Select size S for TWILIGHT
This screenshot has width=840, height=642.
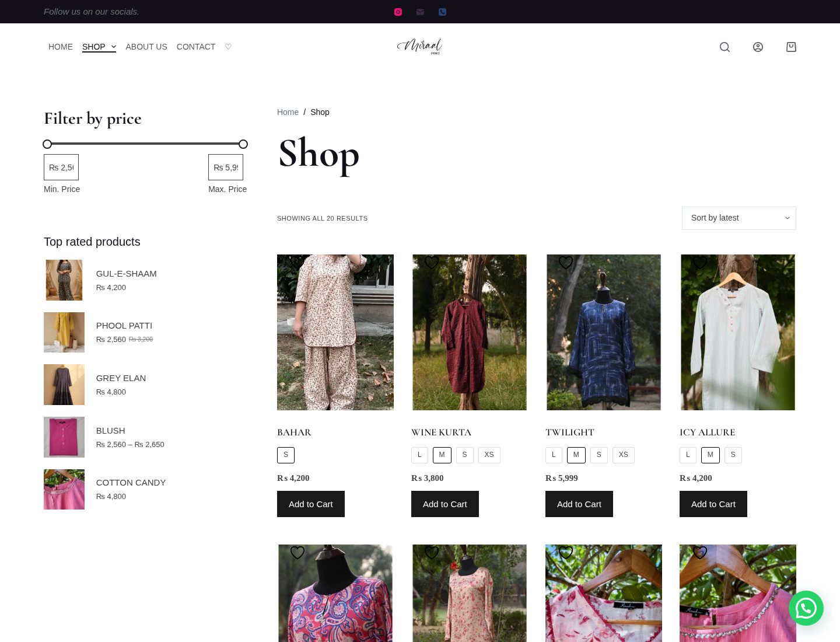tap(598, 455)
